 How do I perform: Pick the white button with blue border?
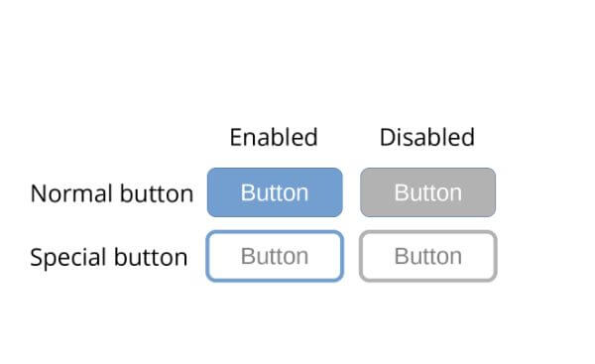(x=275, y=256)
